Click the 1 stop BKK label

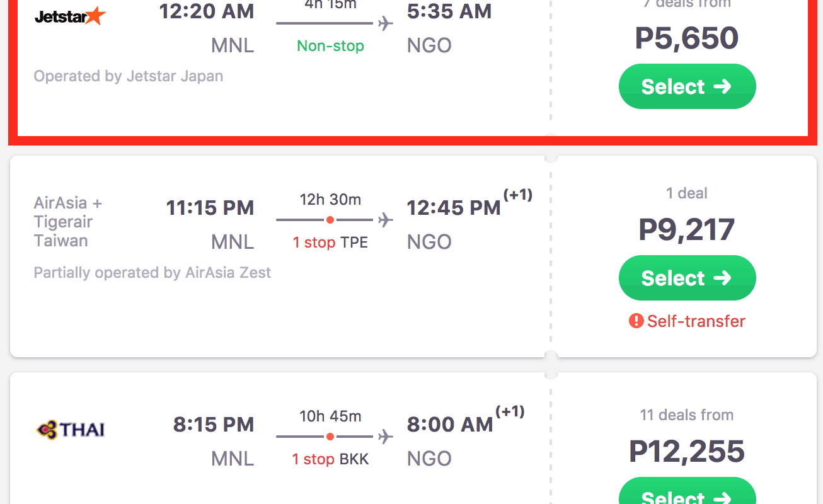(x=330, y=459)
